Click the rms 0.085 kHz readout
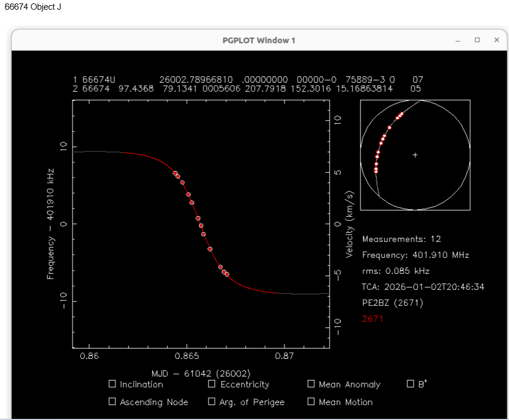This screenshot has width=509, height=420. (395, 271)
